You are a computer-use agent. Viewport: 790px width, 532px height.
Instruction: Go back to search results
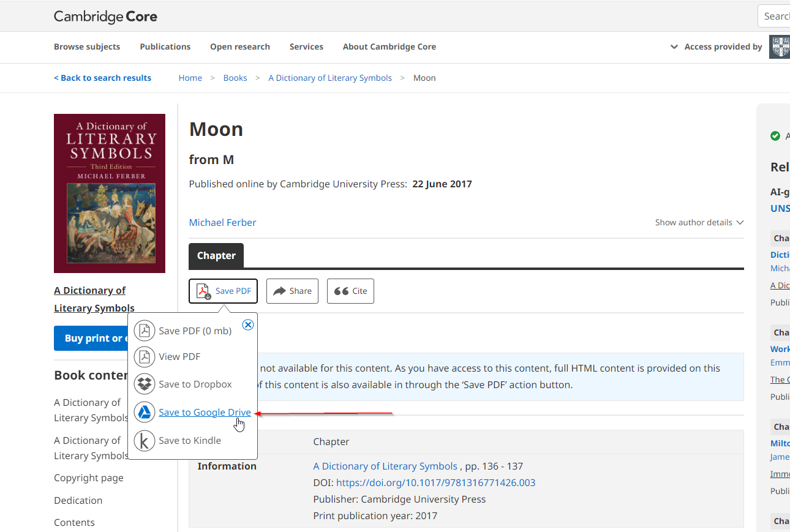(102, 78)
